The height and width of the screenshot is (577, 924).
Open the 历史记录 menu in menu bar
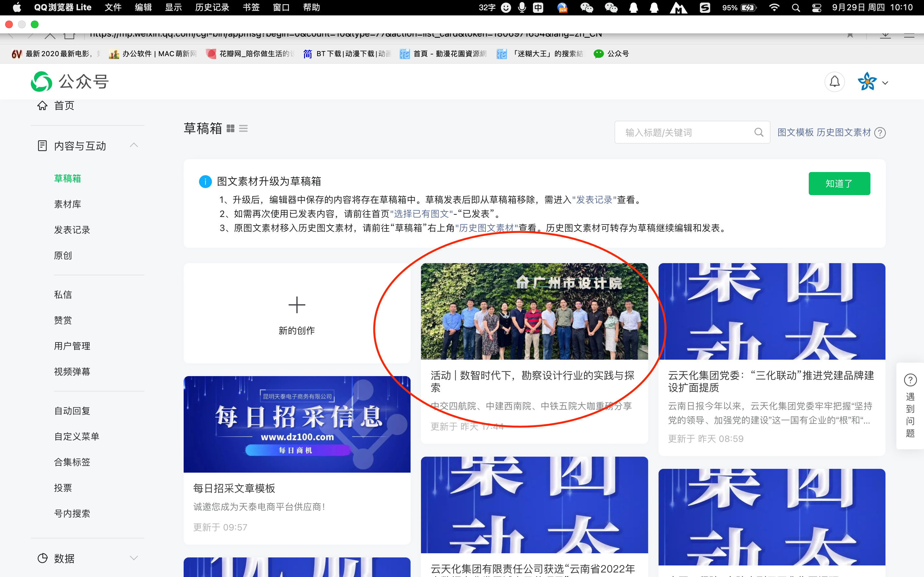212,8
